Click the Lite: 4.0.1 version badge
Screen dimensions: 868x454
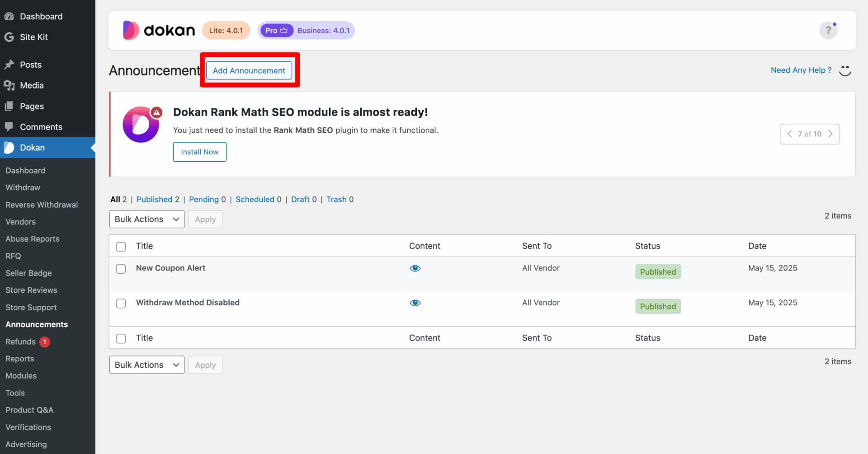[x=226, y=30]
